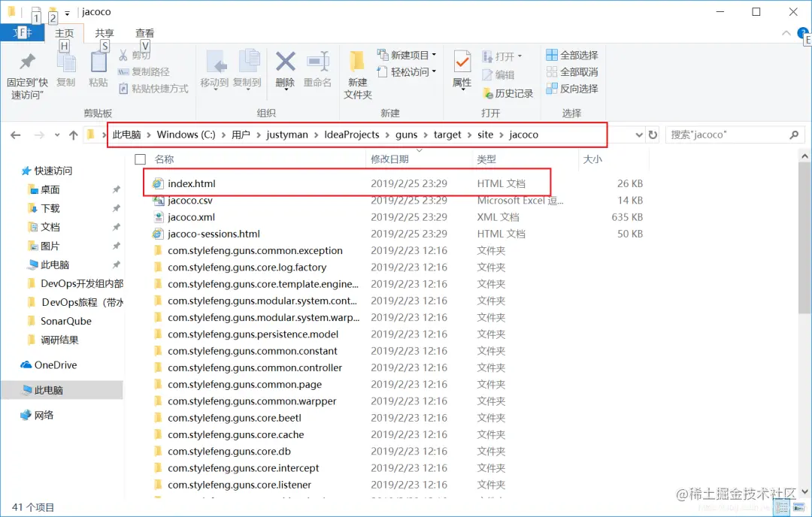Sort by the Name column header
The image size is (812, 517).
[164, 159]
